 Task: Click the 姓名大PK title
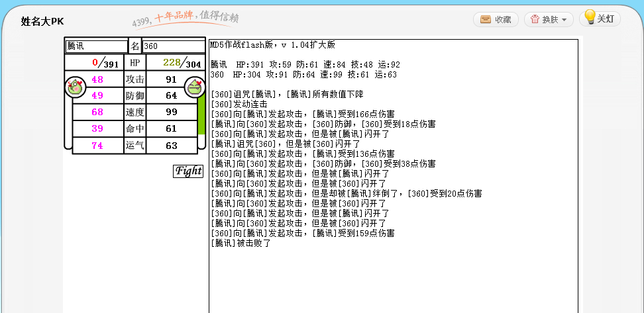(x=42, y=21)
